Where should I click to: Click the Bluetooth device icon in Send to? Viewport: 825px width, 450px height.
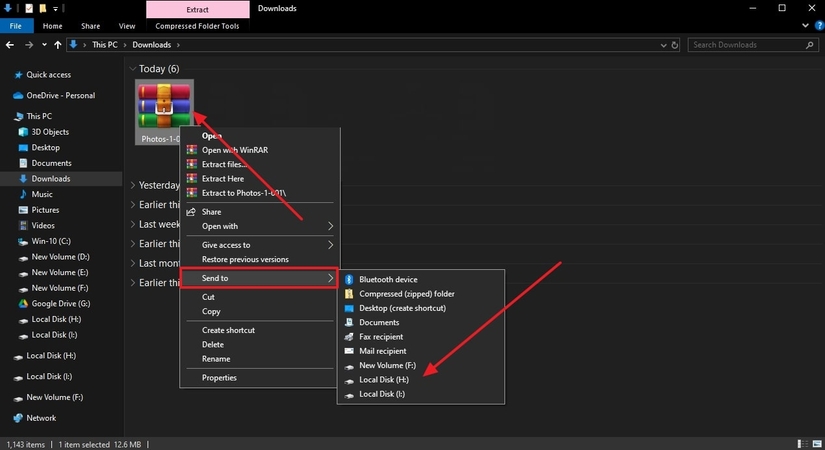click(x=349, y=280)
